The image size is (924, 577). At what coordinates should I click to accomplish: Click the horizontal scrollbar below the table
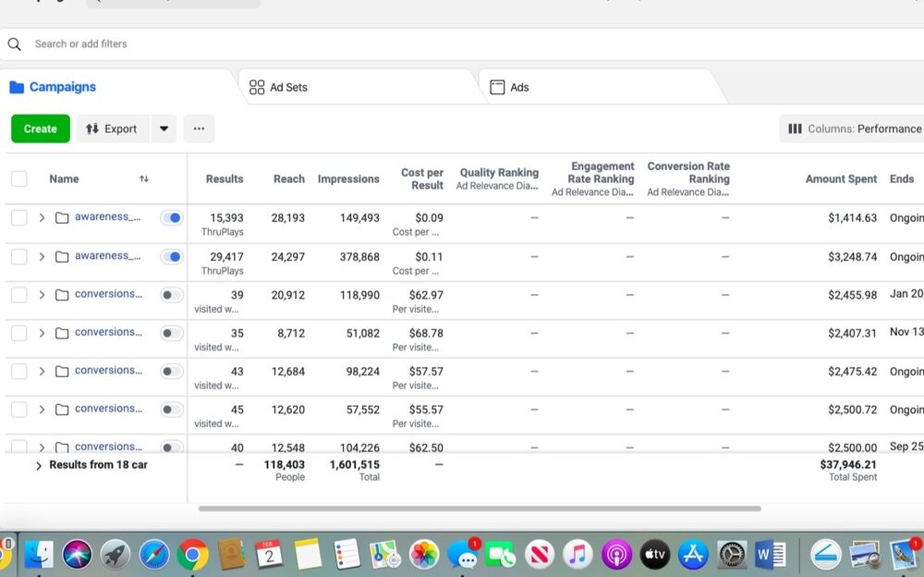[x=479, y=508]
